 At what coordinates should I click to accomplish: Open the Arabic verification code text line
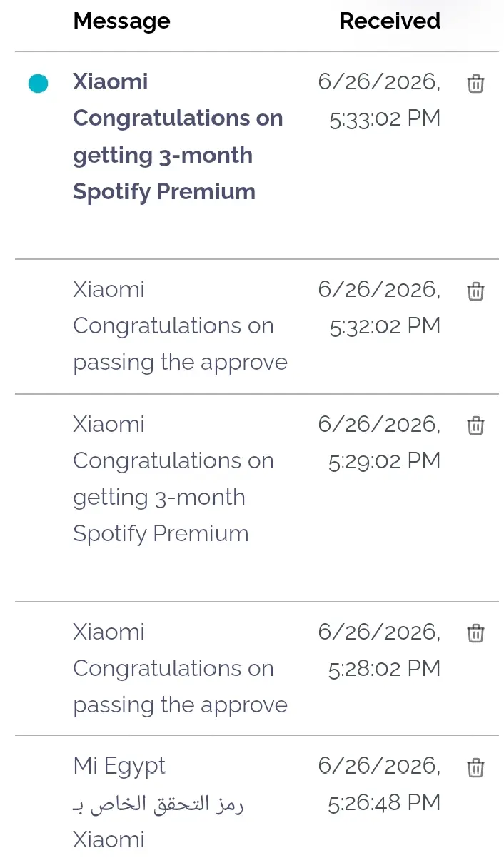click(158, 804)
